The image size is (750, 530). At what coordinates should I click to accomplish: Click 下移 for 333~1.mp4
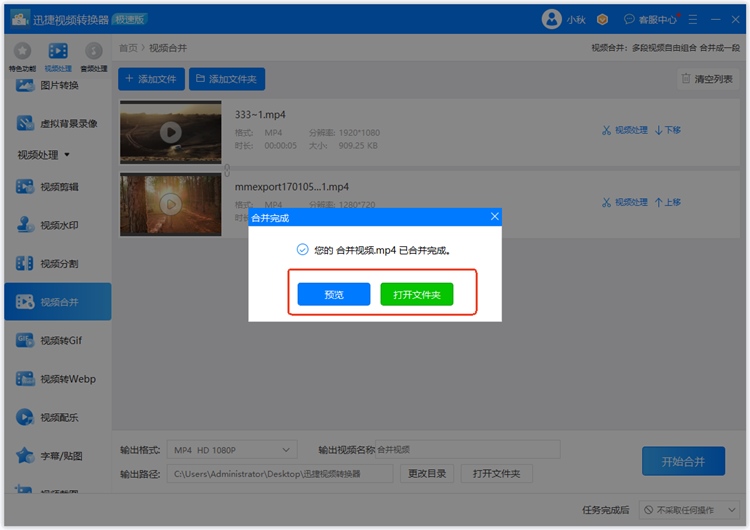click(x=668, y=130)
